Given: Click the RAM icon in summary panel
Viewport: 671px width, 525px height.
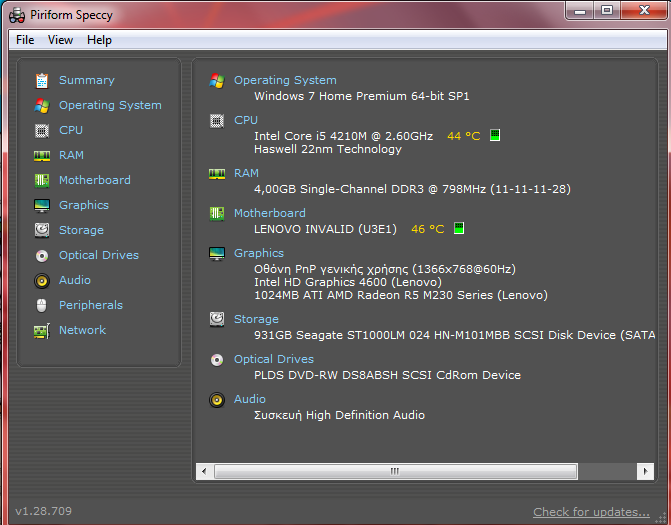Looking at the screenshot, I should tap(217, 174).
